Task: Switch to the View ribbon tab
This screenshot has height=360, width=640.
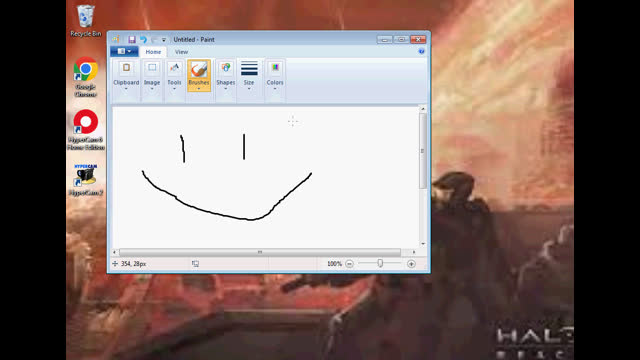Action: (181, 52)
